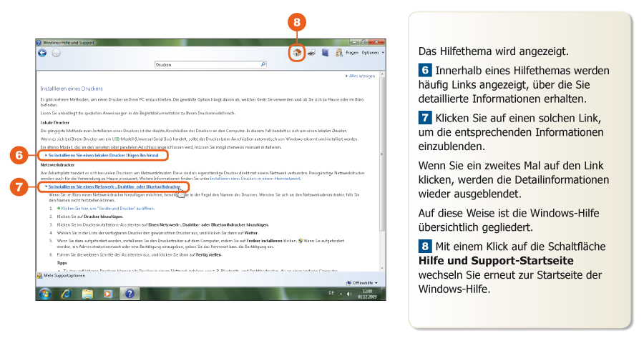Launch Windows Media Player from the taskbar

coord(107,293)
